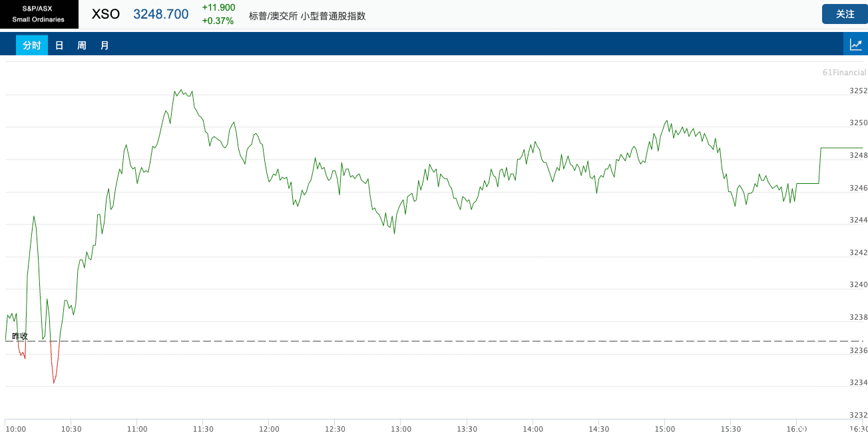
Task: Open the chart indicator icon on the toolbar
Action: pyautogui.click(x=855, y=45)
